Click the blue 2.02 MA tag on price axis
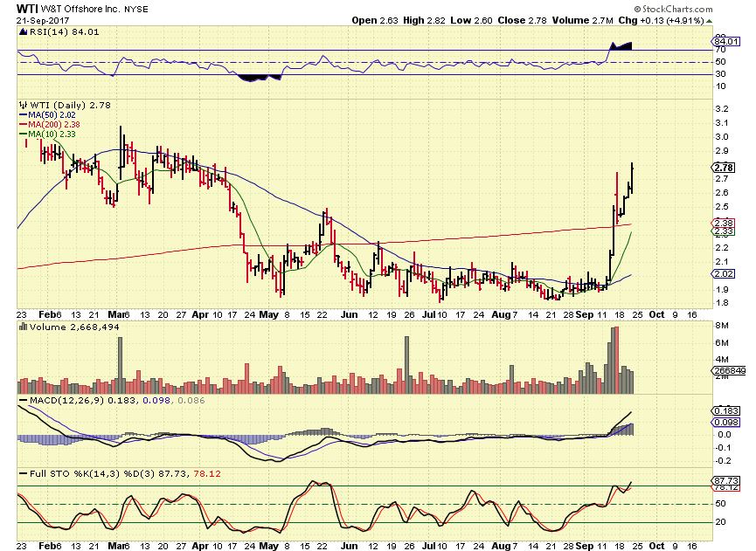The image size is (756, 551). (x=725, y=273)
